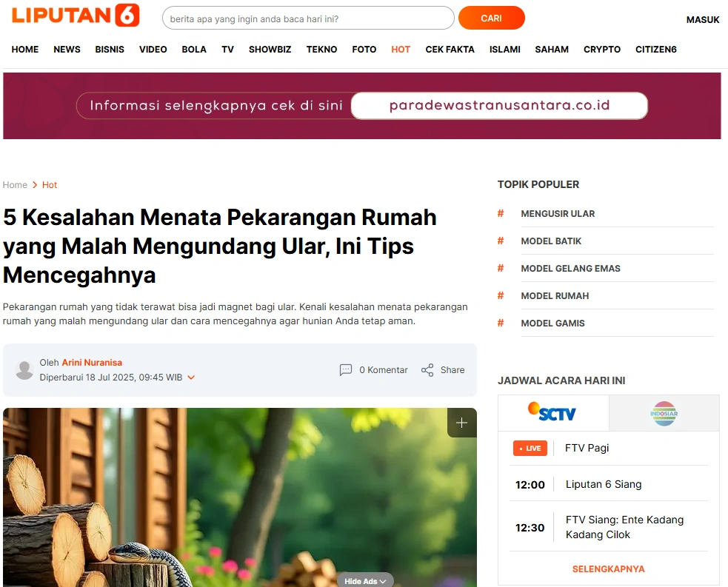The image size is (728, 587).
Task: Open the MODEL GELANG EMAS topic
Action: click(x=570, y=268)
